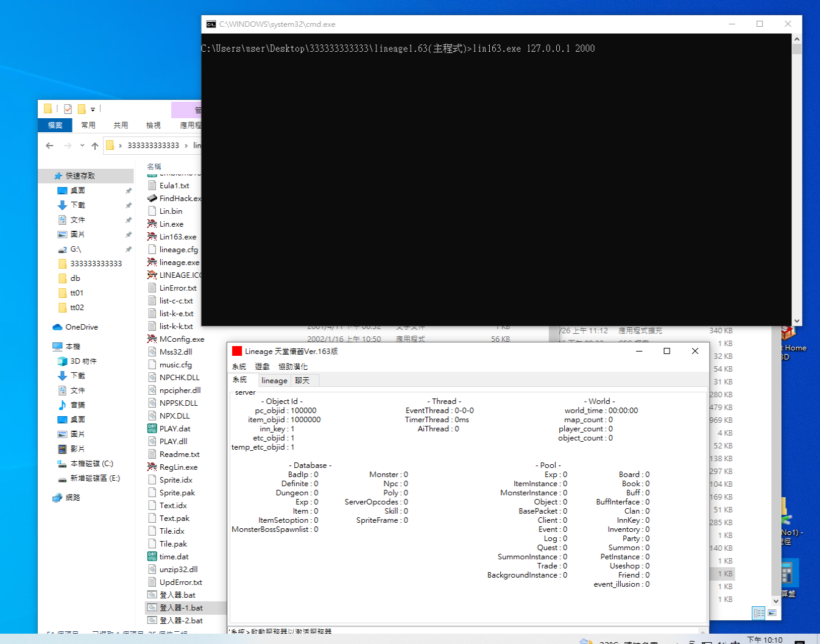Click the taskbar clock showing 下午 10:10
Viewport: 820px width, 644px height.
(765, 640)
